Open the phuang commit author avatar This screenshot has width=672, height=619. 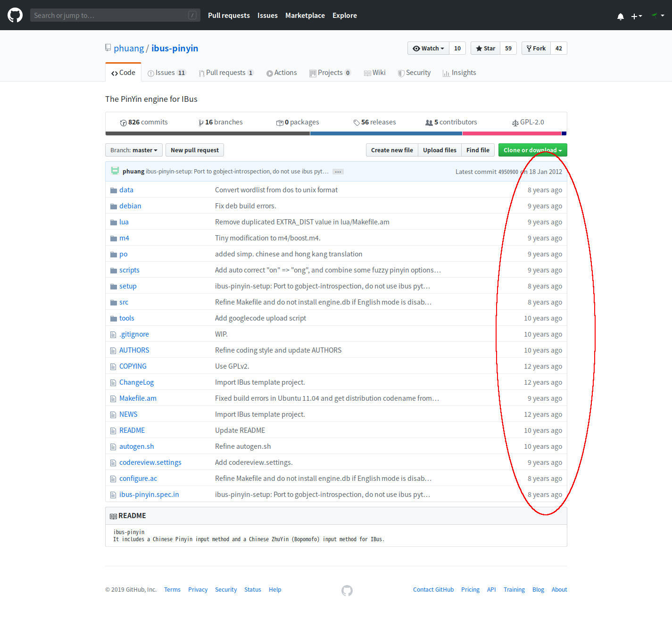[115, 171]
